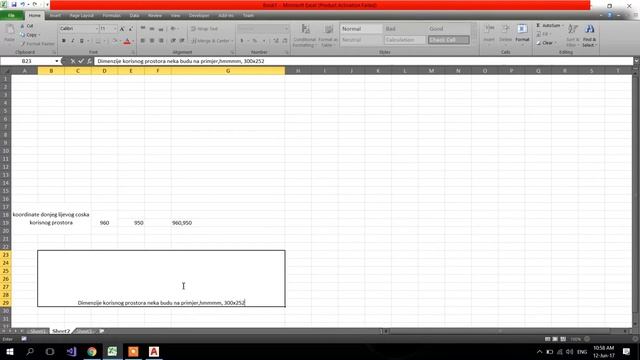
Task: Cancel formula bar entry with X
Action: coord(73,61)
